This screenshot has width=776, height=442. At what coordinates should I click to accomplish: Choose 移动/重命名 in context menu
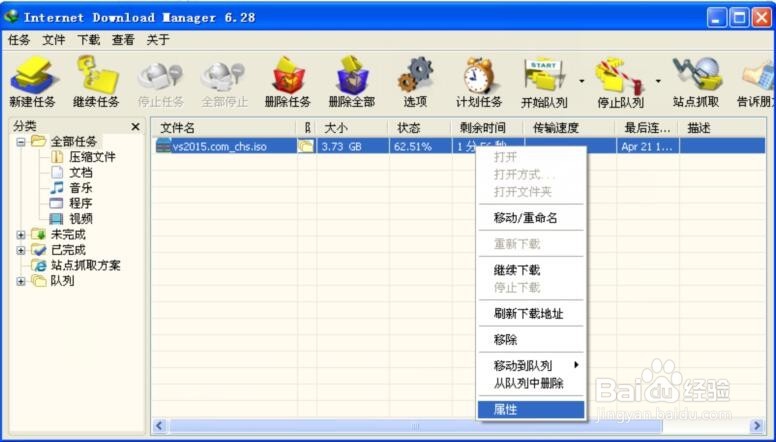click(x=531, y=218)
